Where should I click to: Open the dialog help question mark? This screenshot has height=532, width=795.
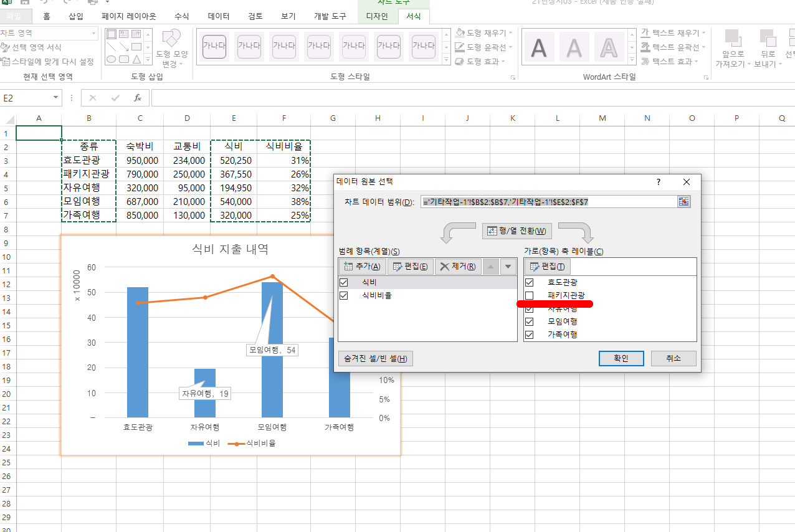pos(658,182)
